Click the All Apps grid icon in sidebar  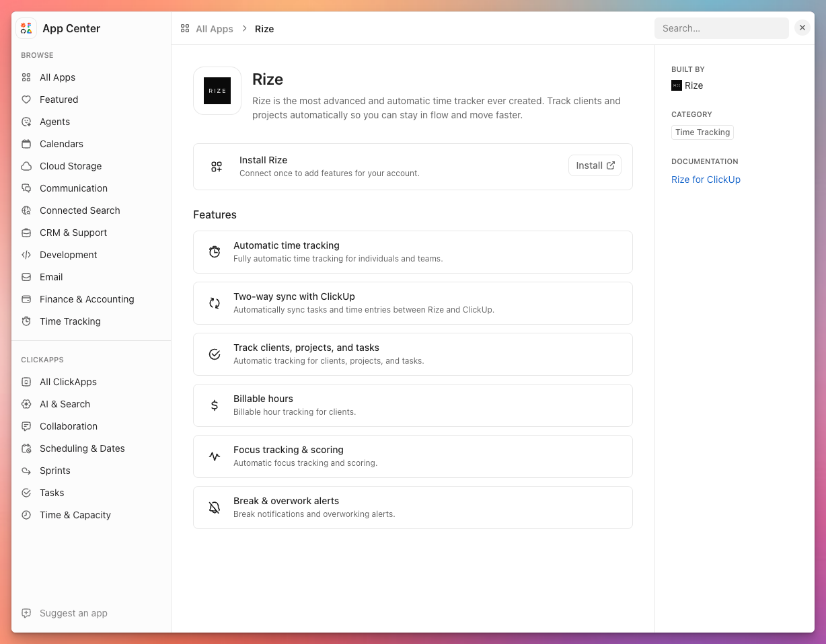coord(26,77)
